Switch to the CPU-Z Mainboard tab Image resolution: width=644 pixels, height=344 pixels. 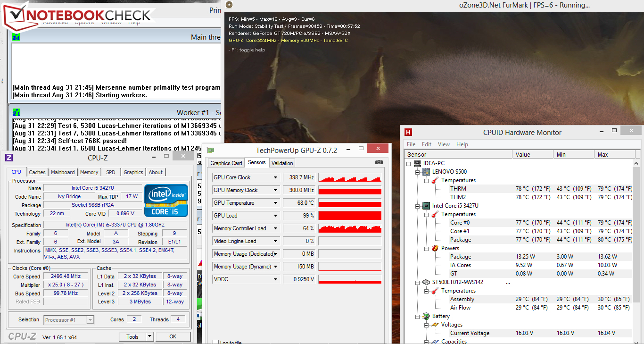tap(63, 173)
